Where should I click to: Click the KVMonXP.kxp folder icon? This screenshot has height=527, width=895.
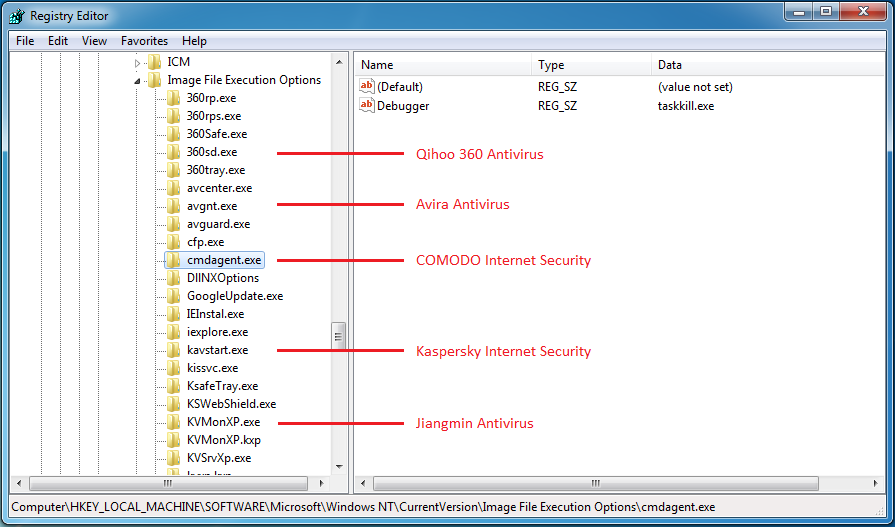pos(174,440)
